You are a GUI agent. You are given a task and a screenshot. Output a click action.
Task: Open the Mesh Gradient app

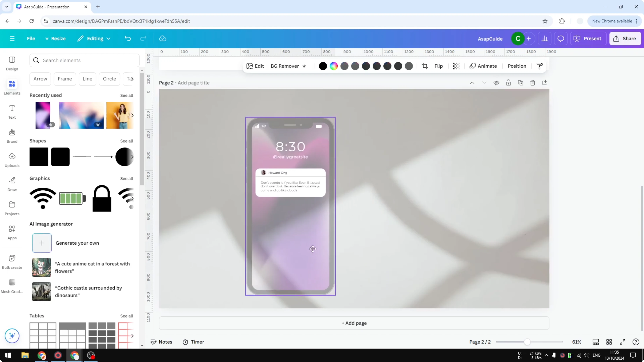pyautogui.click(x=12, y=286)
